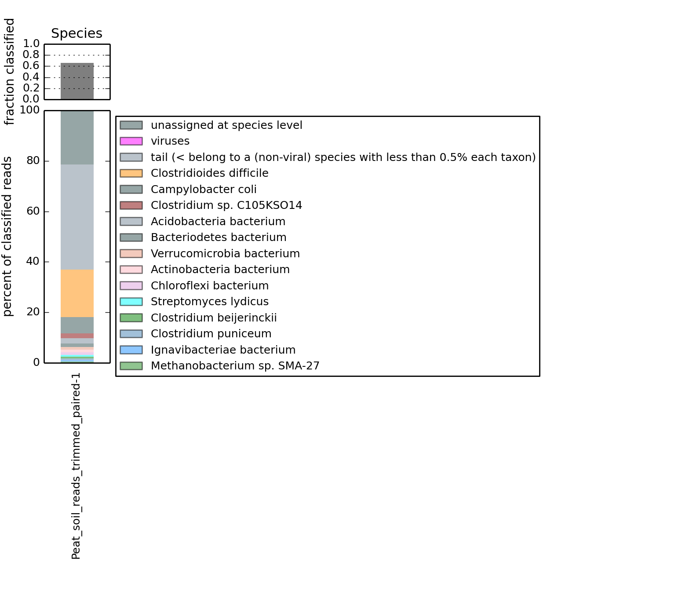Click the Peat_soil_reads_trimmed_paired-1 sample label
The height and width of the screenshot is (599, 700).
tap(76, 466)
